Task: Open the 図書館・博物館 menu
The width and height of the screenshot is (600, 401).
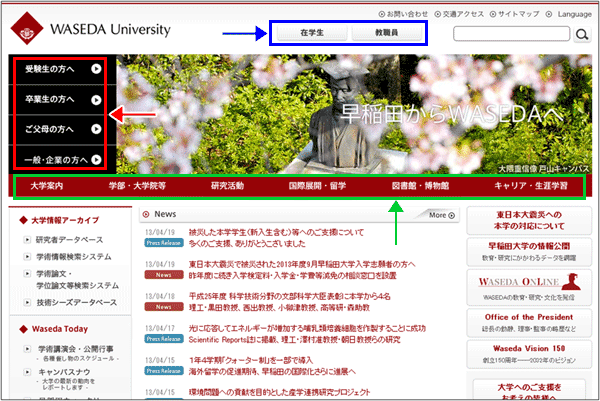Action: pyautogui.click(x=420, y=186)
